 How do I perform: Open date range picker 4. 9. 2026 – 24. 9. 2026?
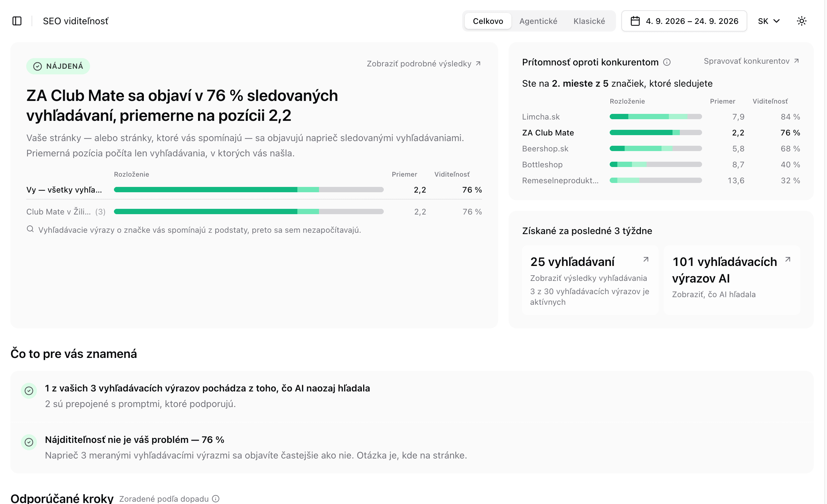[x=684, y=21]
